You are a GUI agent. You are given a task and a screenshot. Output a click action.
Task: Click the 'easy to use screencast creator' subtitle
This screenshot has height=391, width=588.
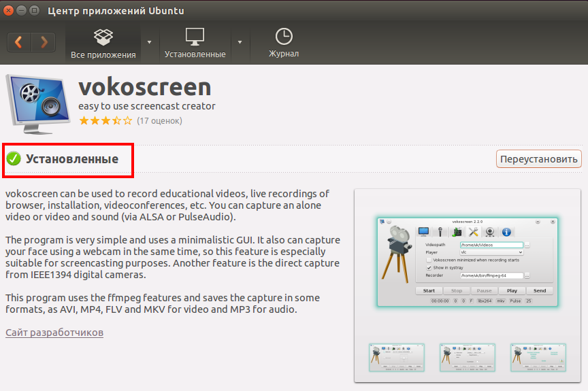pos(146,106)
